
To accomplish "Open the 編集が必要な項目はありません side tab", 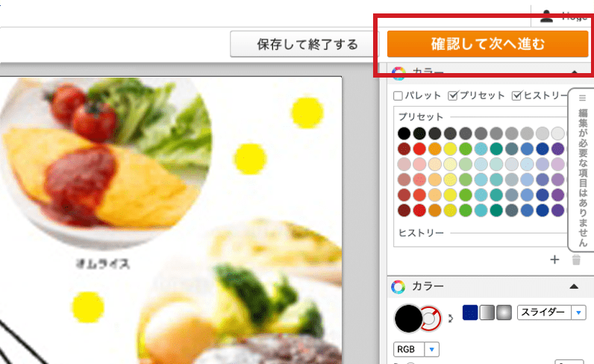I will pyautogui.click(x=582, y=169).
